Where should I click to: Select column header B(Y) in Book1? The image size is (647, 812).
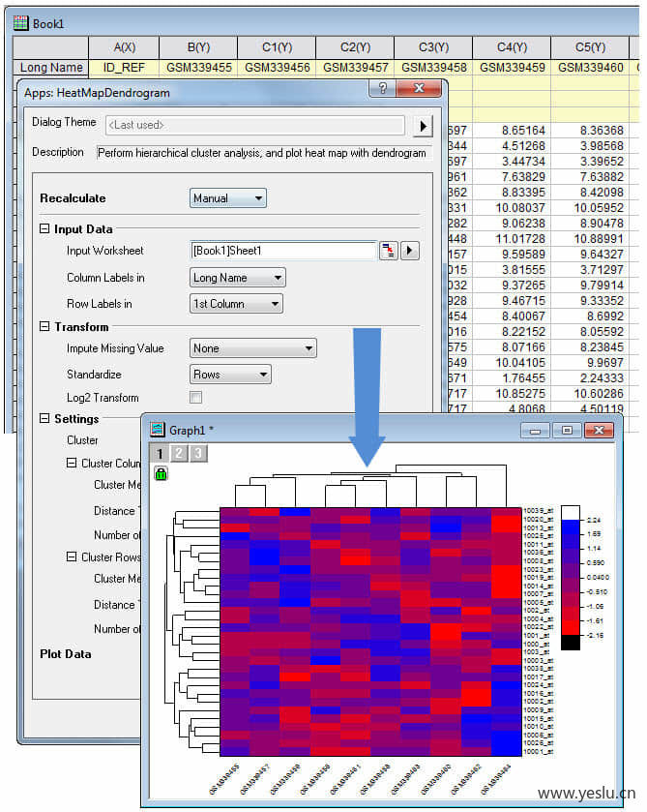(199, 47)
